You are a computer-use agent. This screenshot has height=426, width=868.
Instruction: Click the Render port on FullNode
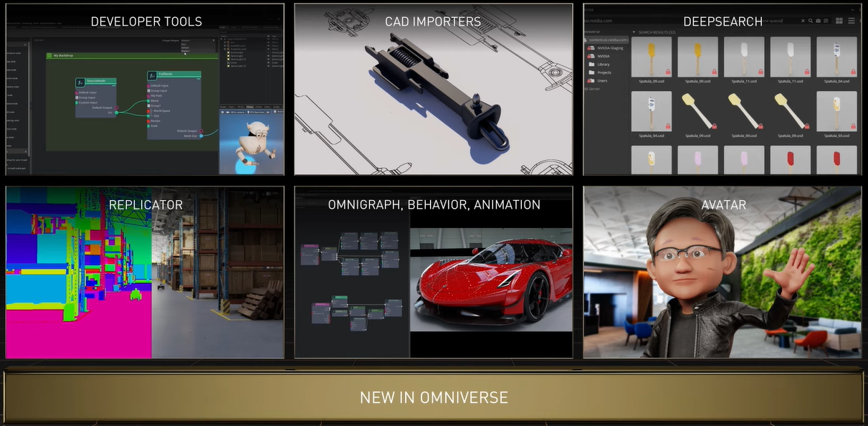pyautogui.click(x=148, y=121)
